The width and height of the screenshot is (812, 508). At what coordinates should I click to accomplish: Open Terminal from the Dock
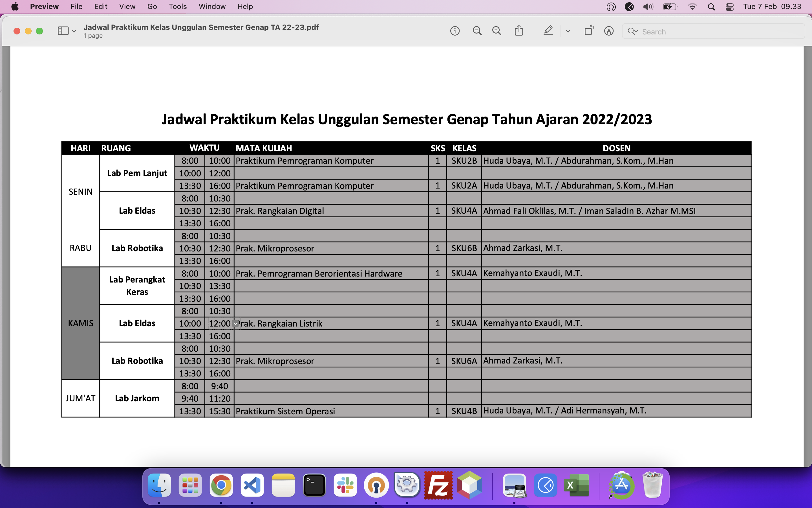click(x=314, y=485)
